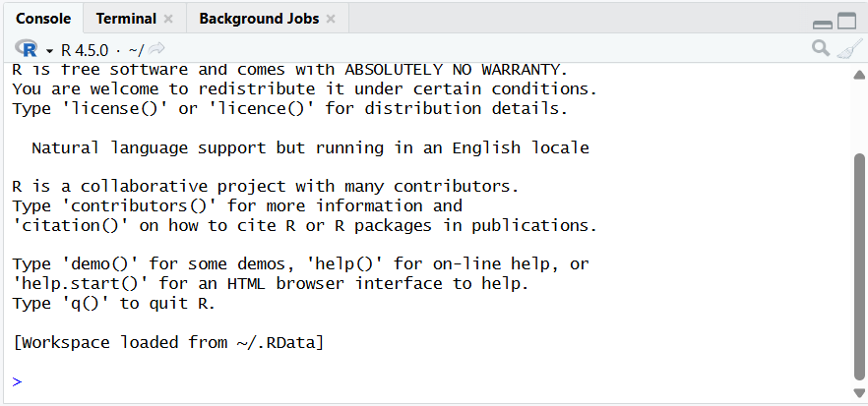Close the Terminal tab
This screenshot has height=406, width=868.
pyautogui.click(x=168, y=19)
